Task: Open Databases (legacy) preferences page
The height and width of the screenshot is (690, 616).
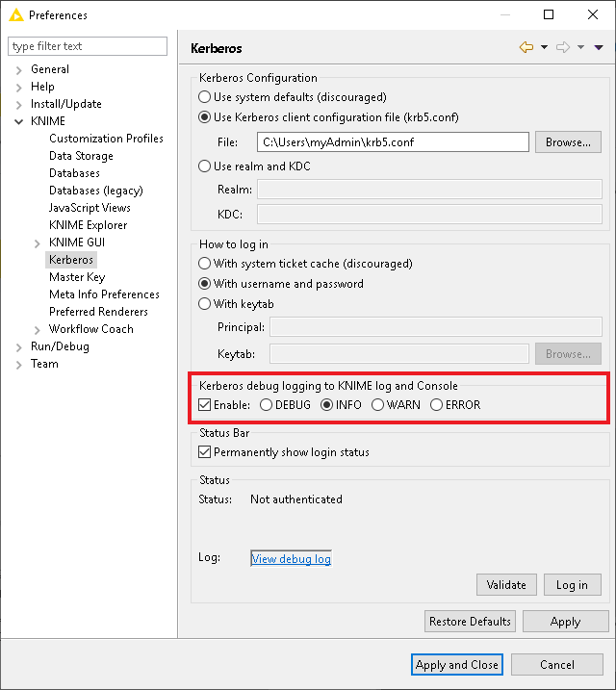Action: (96, 191)
